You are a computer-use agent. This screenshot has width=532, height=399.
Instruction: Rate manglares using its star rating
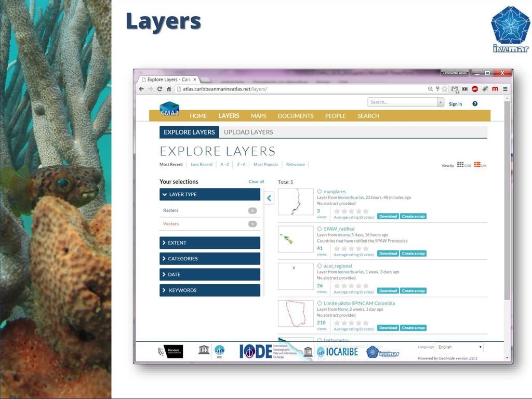[351, 211]
